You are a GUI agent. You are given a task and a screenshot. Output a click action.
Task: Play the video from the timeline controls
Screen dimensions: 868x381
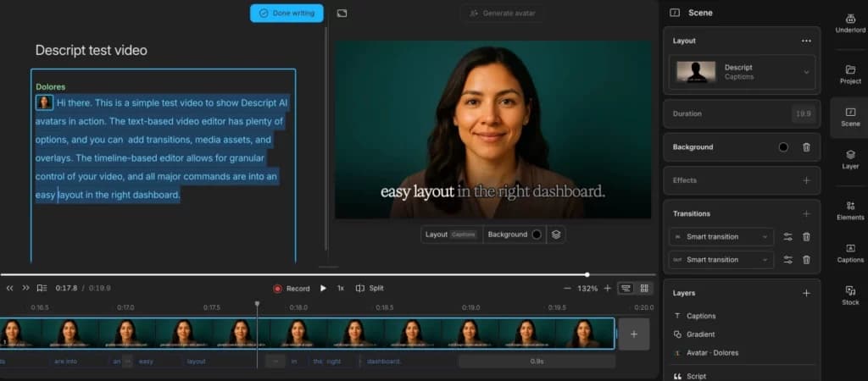coord(323,288)
